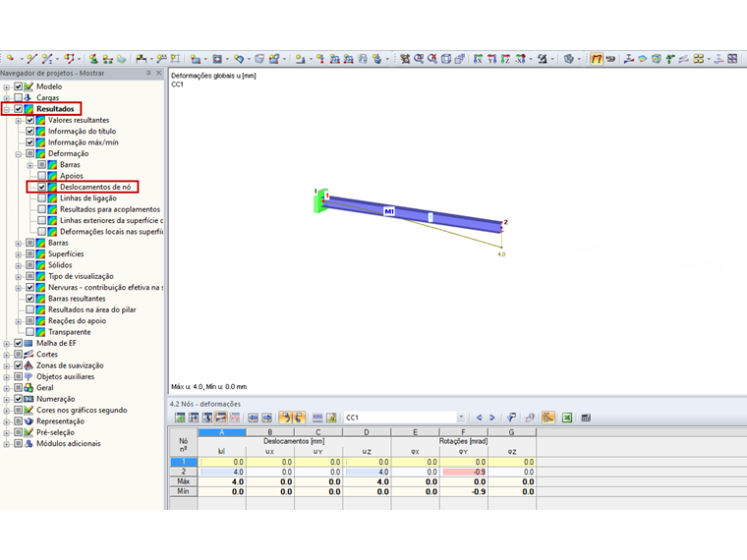Viewport: 747px width, 560px height.
Task: Select the Representação tree item
Action: [60, 420]
